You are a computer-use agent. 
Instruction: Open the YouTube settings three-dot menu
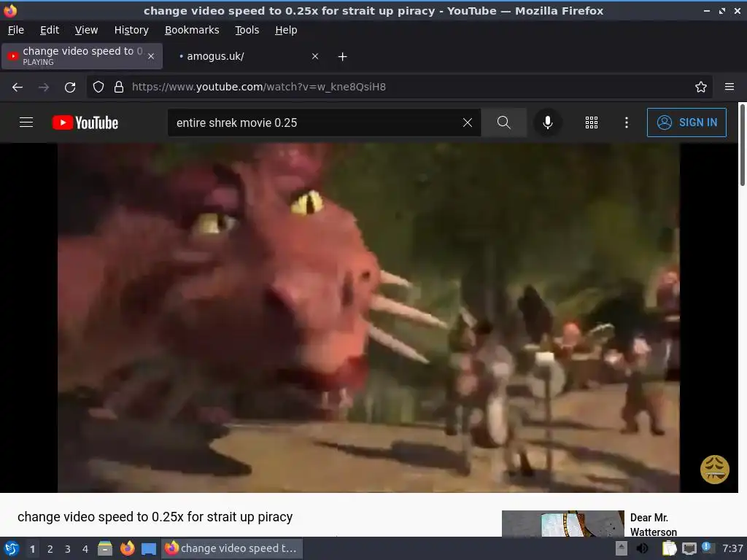point(627,122)
